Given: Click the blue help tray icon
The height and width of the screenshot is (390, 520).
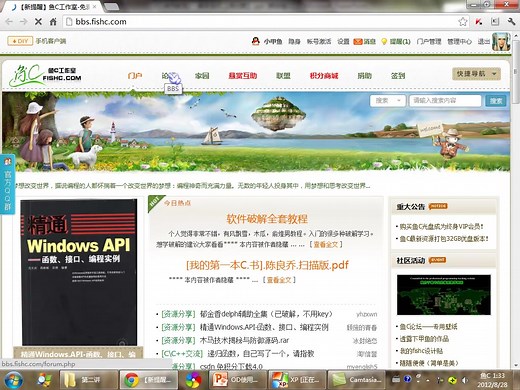Looking at the screenshot, I should tap(407, 379).
